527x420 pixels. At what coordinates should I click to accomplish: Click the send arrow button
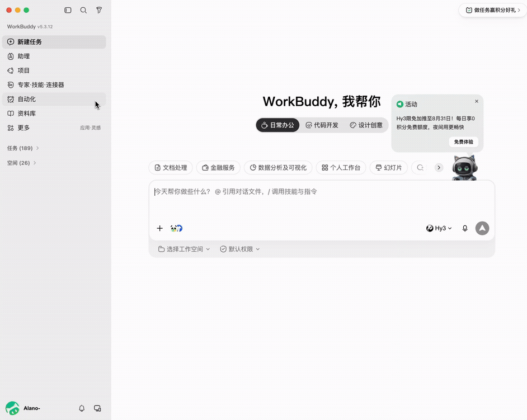(482, 229)
